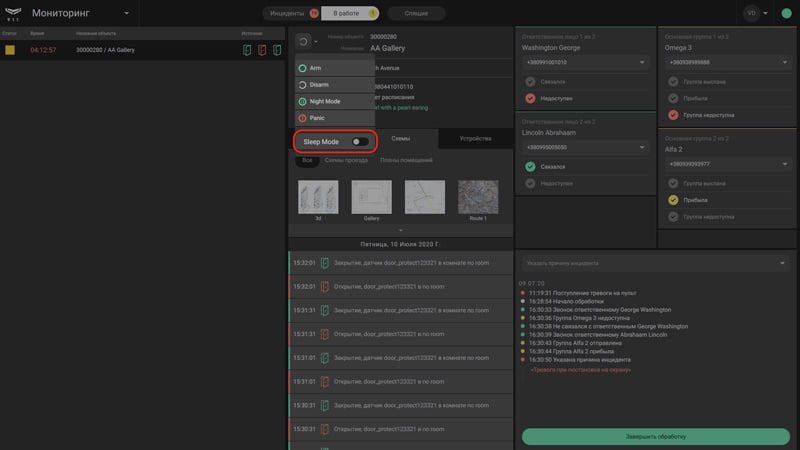Open the Gallery scheme thumbnail
The image size is (800, 450).
371,197
